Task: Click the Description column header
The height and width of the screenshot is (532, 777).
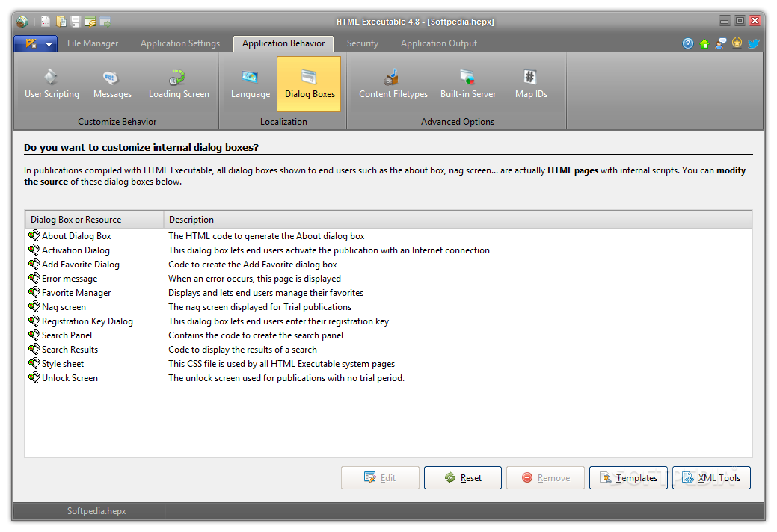Action: pos(458,219)
